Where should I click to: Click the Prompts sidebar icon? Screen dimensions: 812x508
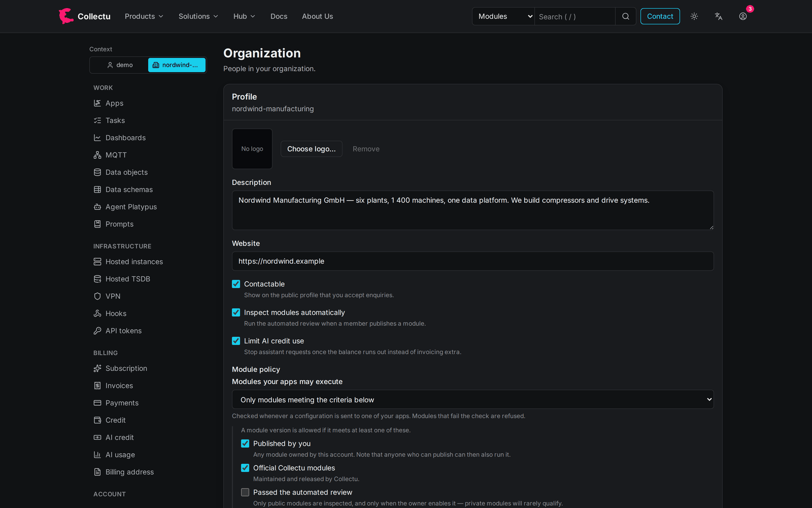point(97,224)
